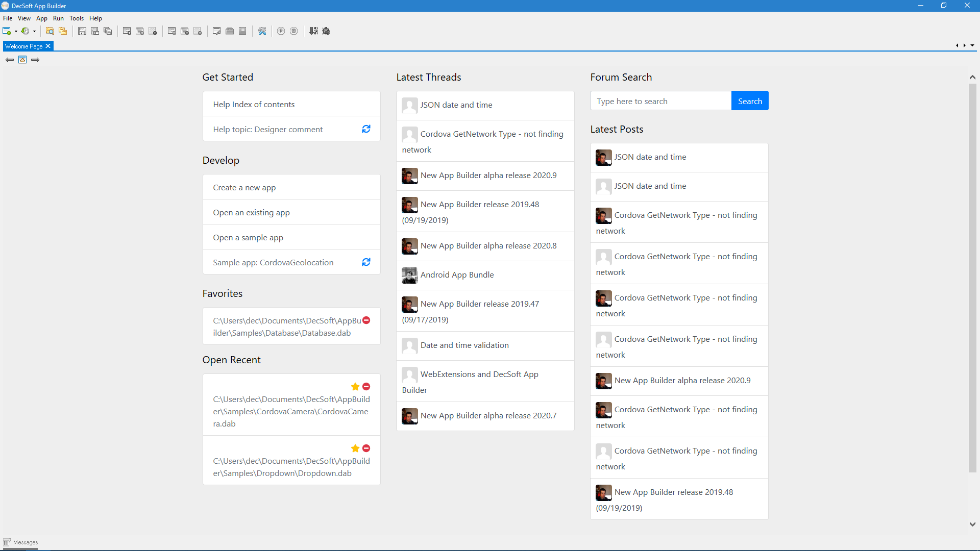The height and width of the screenshot is (551, 980).
Task: Click Open an existing app
Action: 291,212
